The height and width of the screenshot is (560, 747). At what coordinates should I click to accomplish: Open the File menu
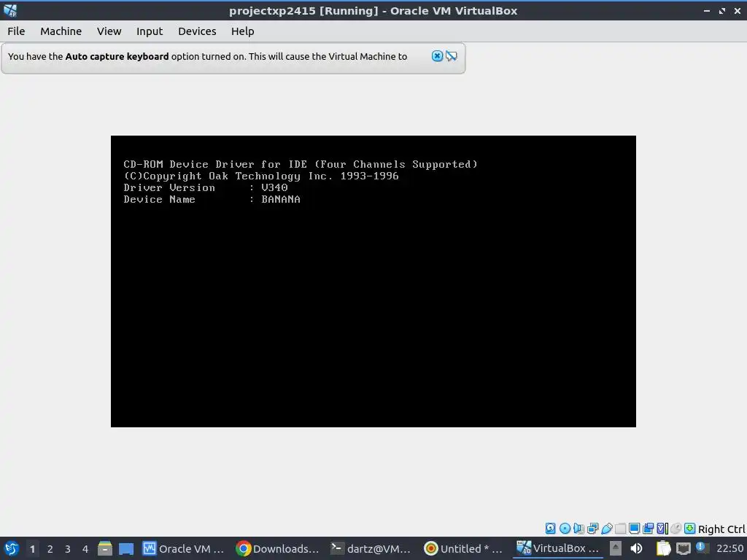click(x=16, y=31)
